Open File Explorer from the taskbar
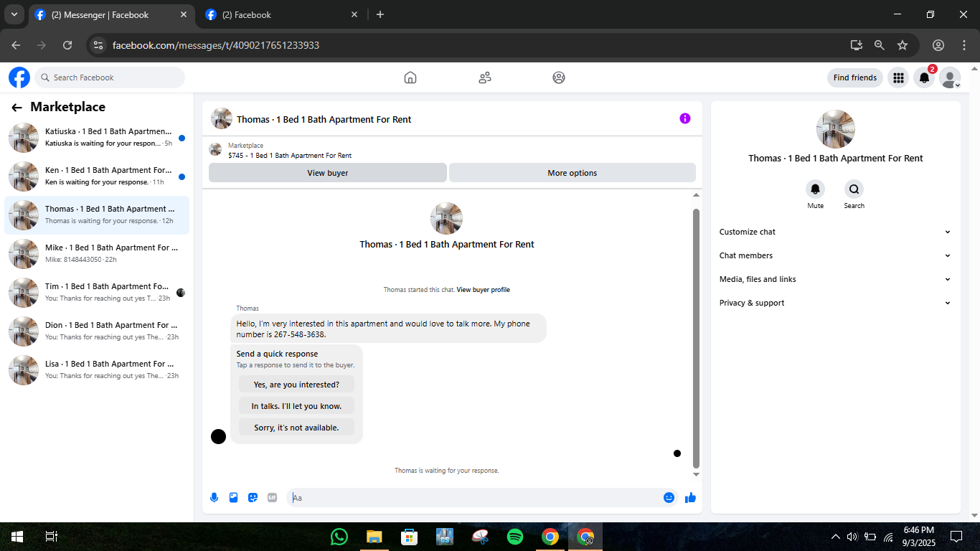 coord(374,537)
